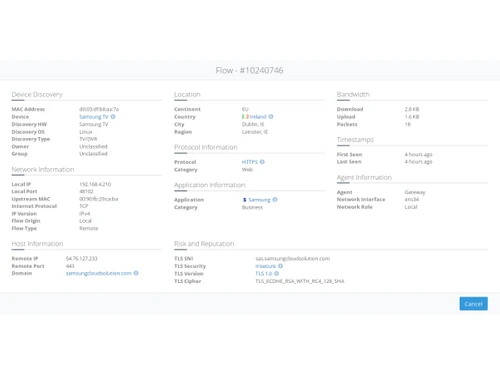The image size is (500, 375).
Task: Select the MAC address d0:03:df:b8:aa:7a
Action: (x=99, y=109)
